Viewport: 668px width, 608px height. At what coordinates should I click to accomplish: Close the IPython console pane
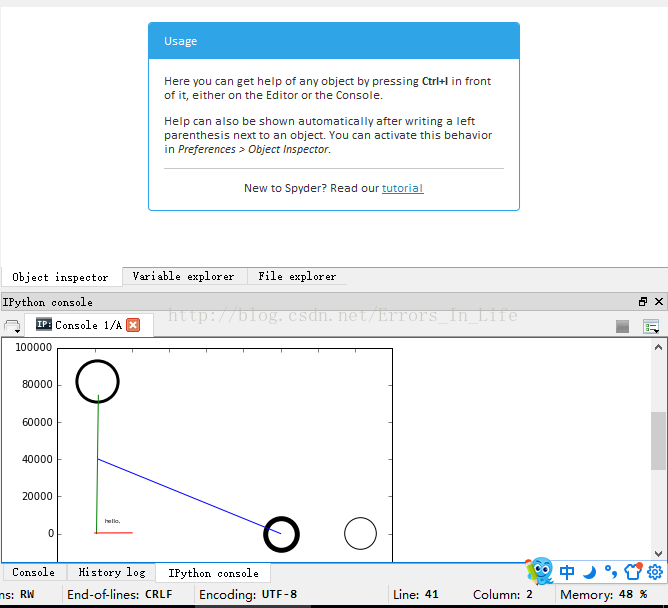click(x=658, y=301)
